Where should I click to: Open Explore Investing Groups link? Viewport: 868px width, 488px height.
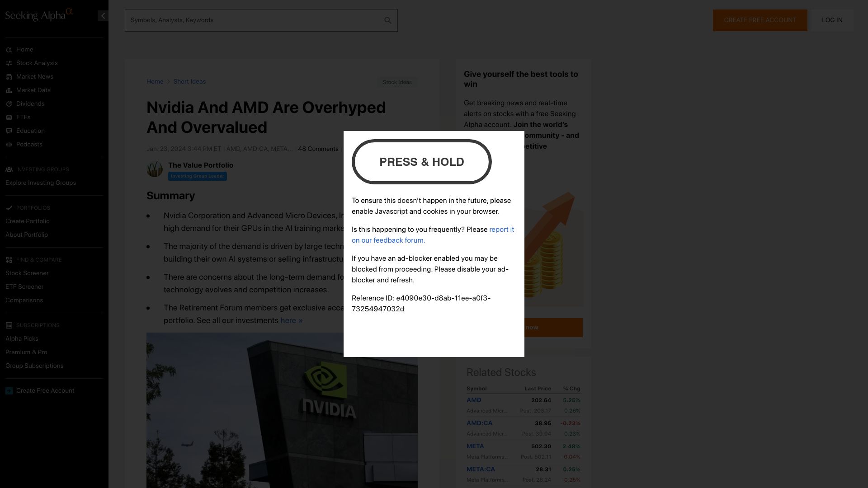tap(41, 183)
